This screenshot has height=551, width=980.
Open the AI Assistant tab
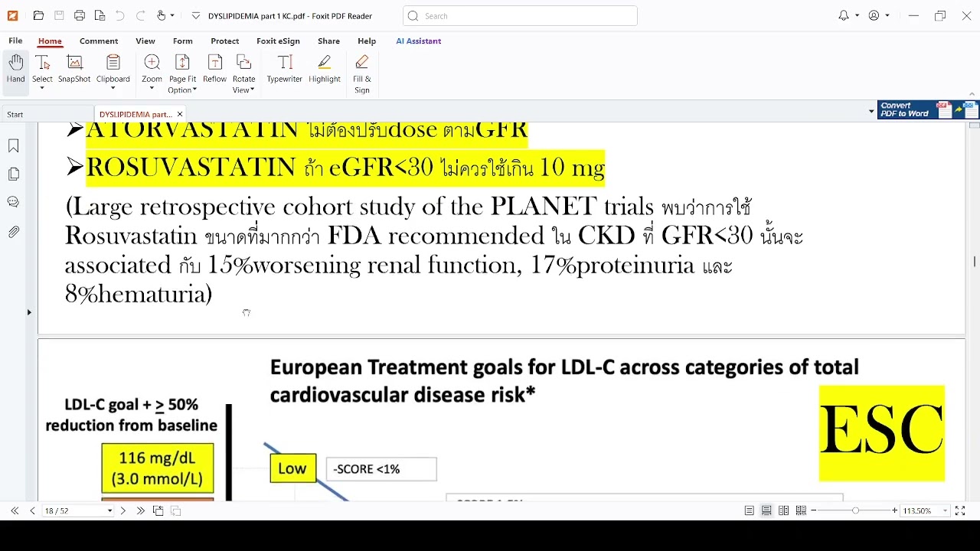click(418, 41)
